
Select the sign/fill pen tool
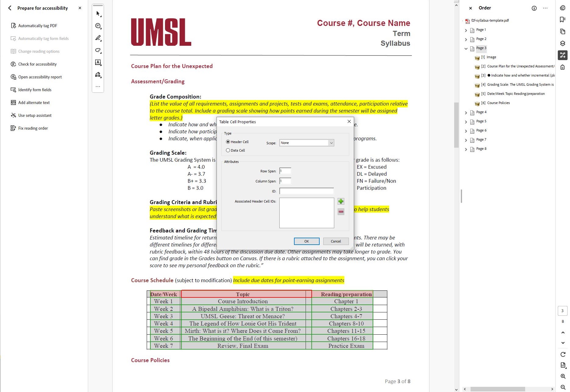[x=98, y=75]
